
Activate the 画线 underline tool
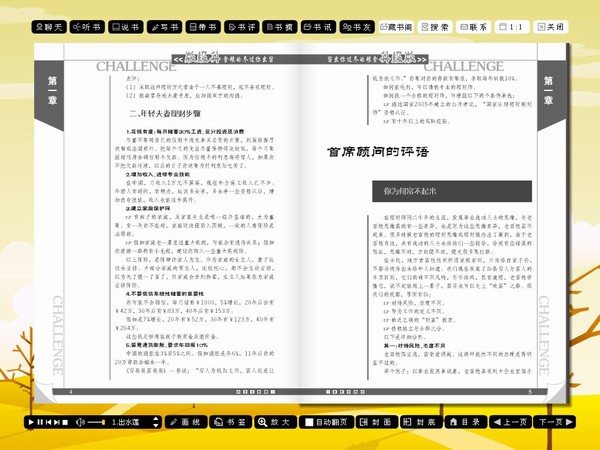[x=186, y=422]
